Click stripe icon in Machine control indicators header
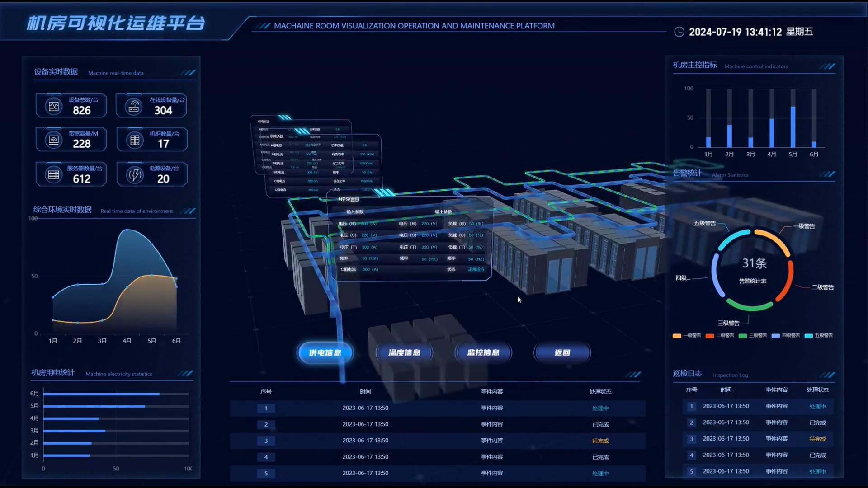This screenshot has width=868, height=488. (x=828, y=66)
